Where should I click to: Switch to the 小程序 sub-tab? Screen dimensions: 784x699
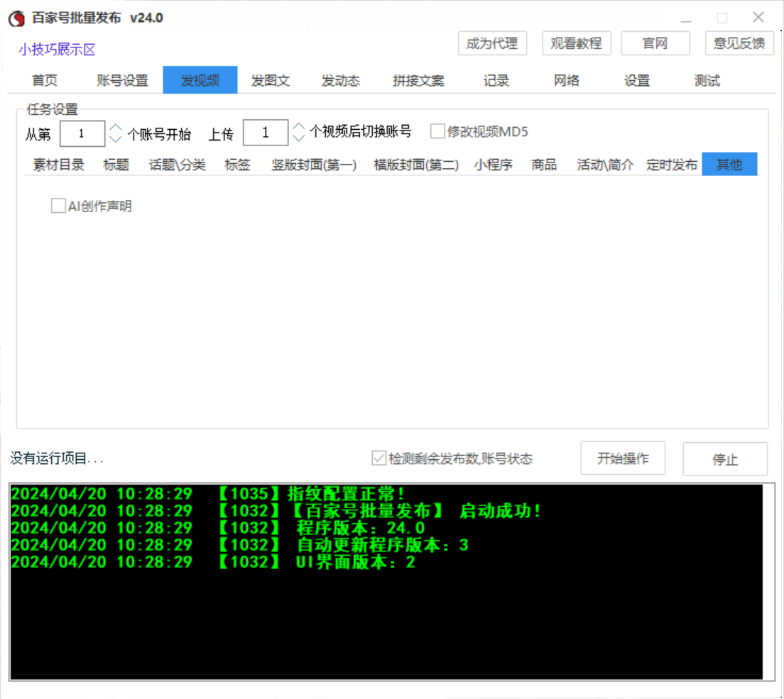click(493, 165)
